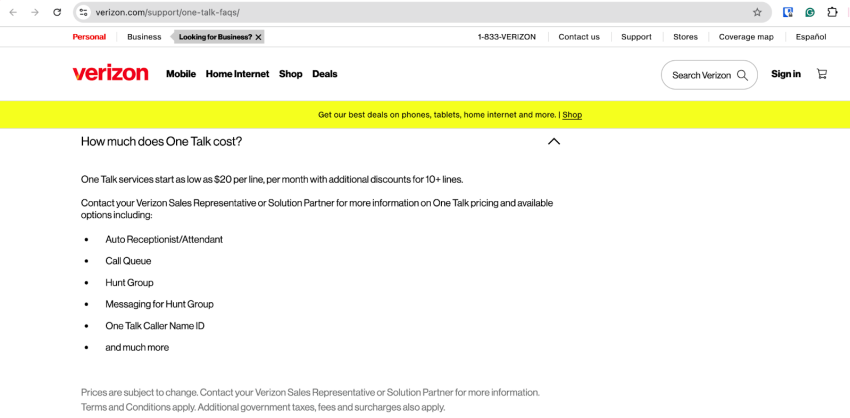The image size is (850, 418).
Task: Select the Hunt Group list item
Action: pyautogui.click(x=130, y=282)
